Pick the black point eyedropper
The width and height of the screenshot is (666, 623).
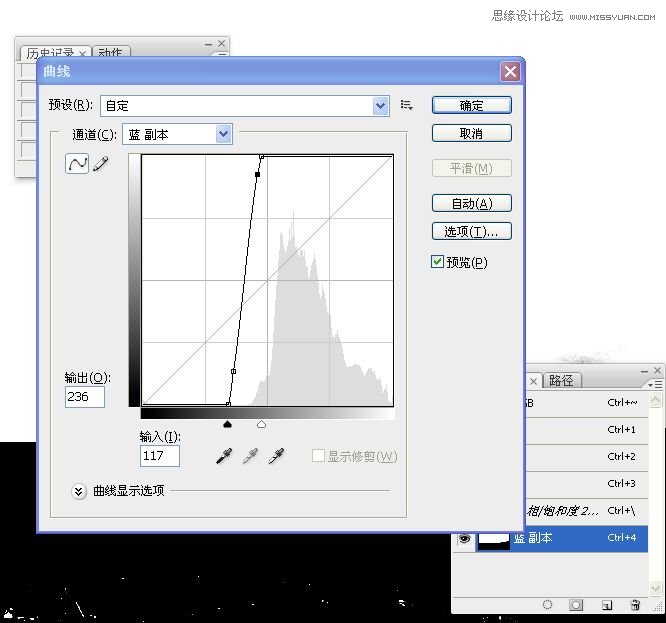pos(225,456)
